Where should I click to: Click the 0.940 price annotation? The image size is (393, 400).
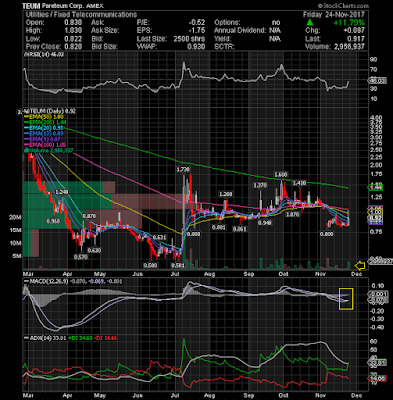(x=265, y=223)
